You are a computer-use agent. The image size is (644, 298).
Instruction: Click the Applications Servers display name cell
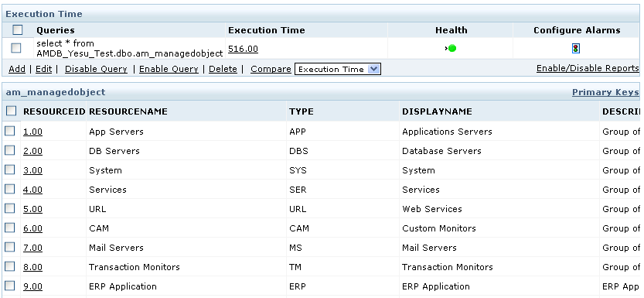coord(448,132)
